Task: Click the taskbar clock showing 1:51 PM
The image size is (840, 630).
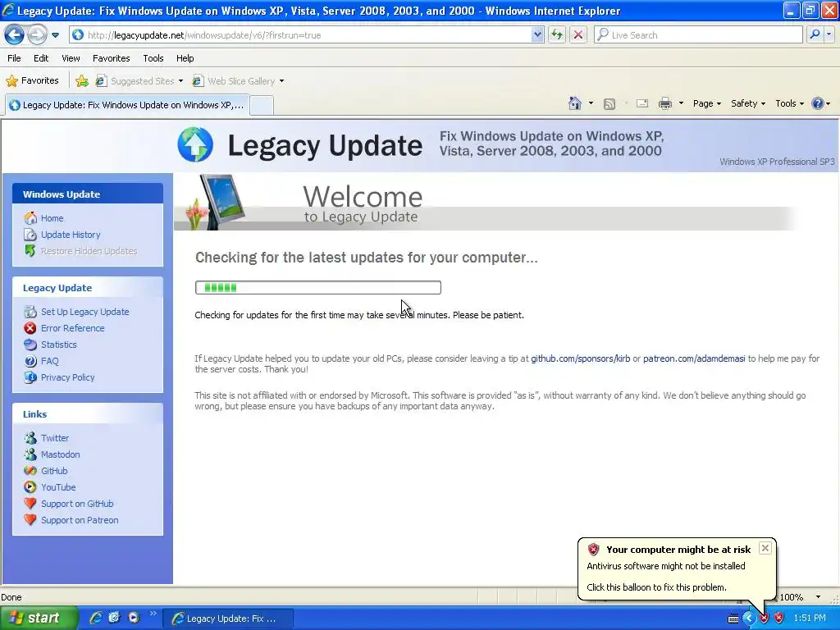Action: [x=810, y=619]
